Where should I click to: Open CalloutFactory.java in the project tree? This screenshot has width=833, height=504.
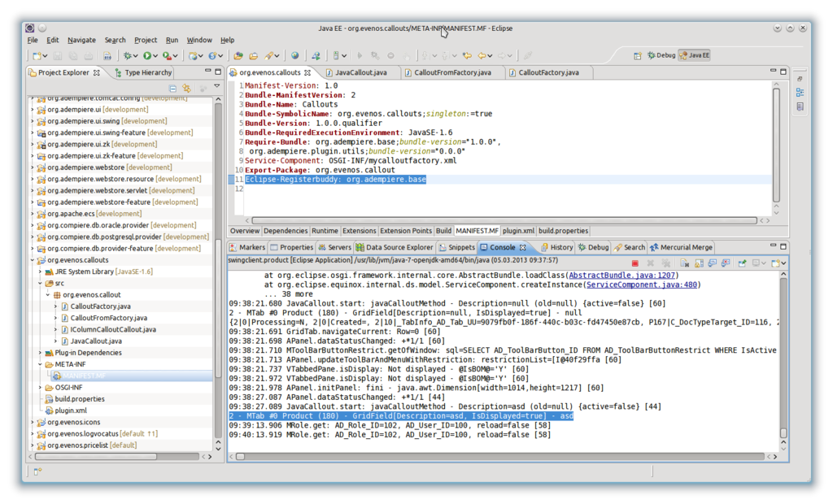point(100,306)
